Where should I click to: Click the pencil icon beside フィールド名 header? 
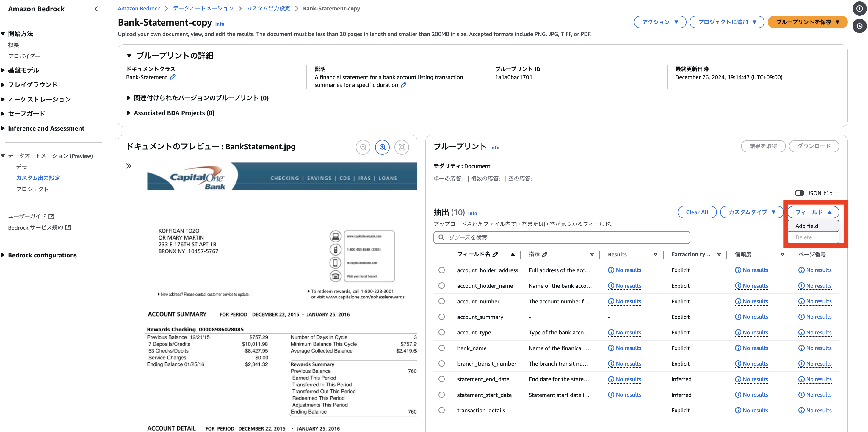[495, 254]
